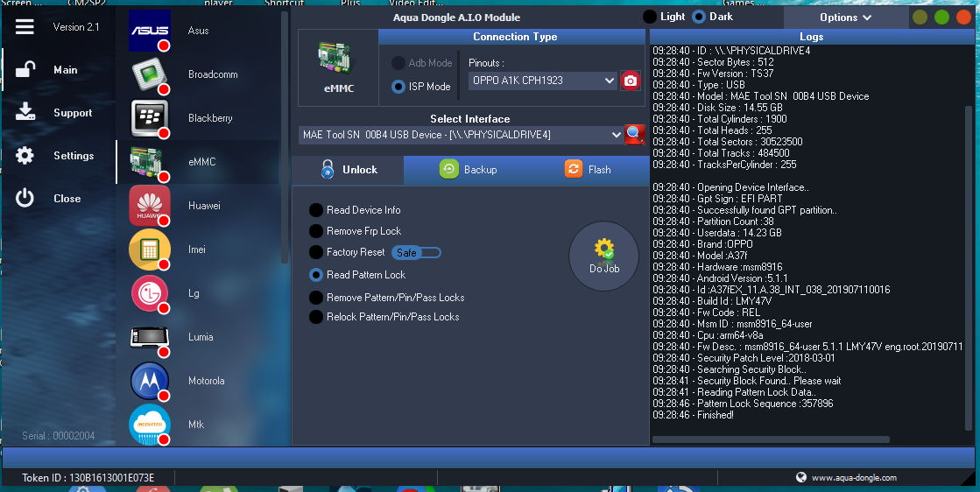Open Support in the sidebar
Screen dimensions: 980x492
tap(73, 113)
